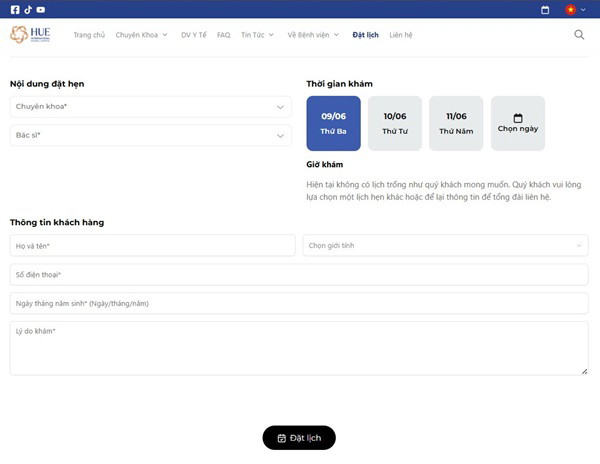The width and height of the screenshot is (600, 464).
Task: Click the Số điện thoại* field
Action: click(x=299, y=275)
